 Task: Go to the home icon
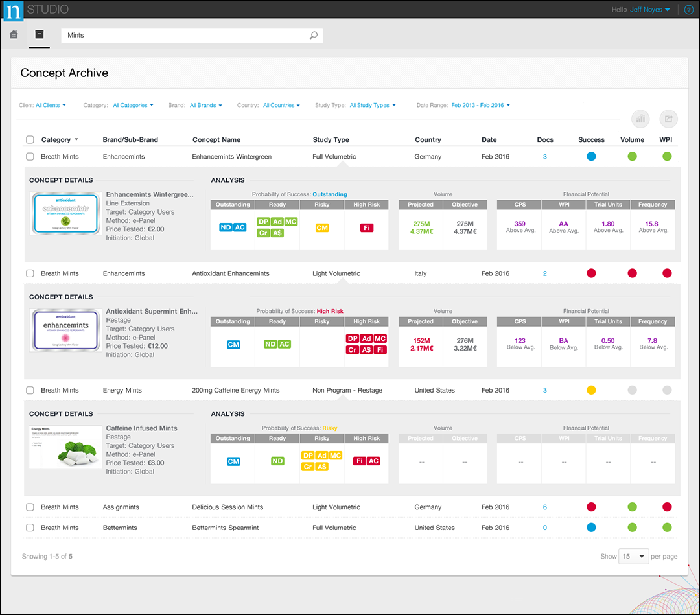[x=14, y=34]
